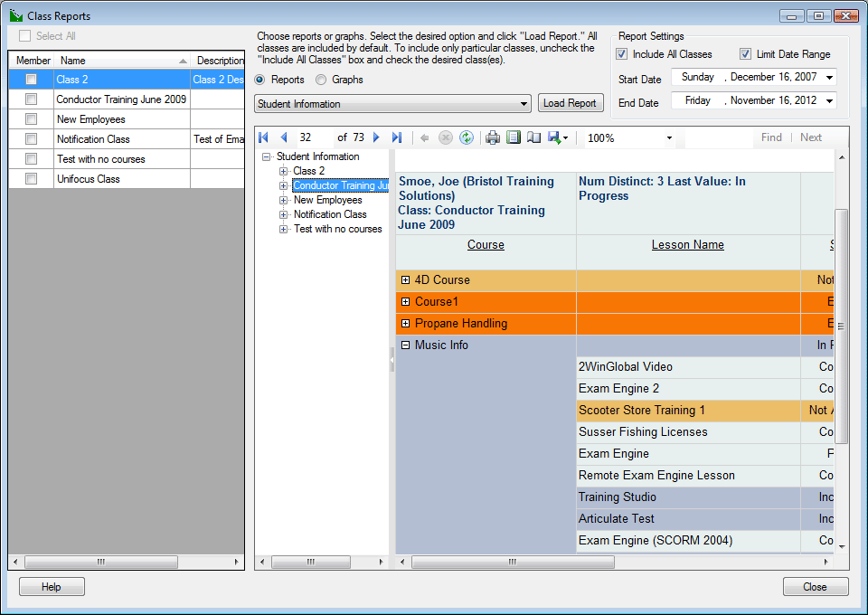Click the Exam Engine 2 lesson row

pos(688,389)
